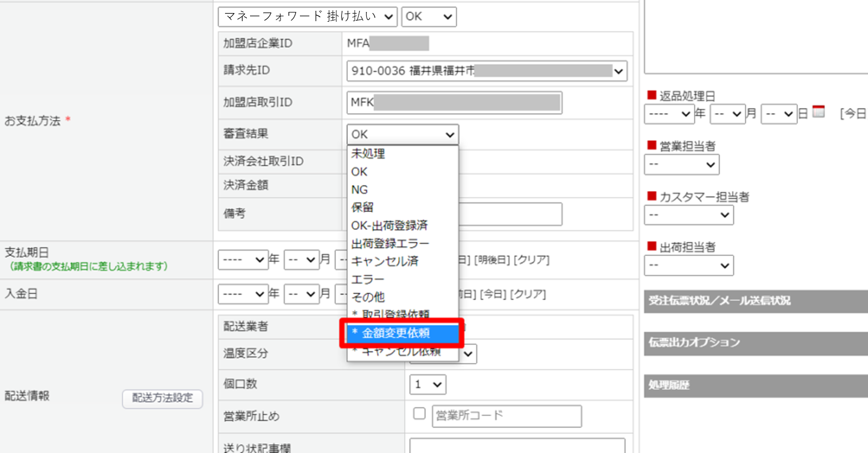Expand the 受注伝票状況/メール送信状況 section
The width and height of the screenshot is (868, 453).
756,301
